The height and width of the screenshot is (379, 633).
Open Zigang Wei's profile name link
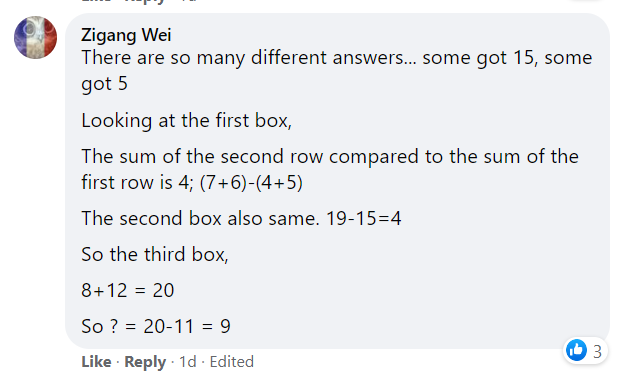click(126, 35)
